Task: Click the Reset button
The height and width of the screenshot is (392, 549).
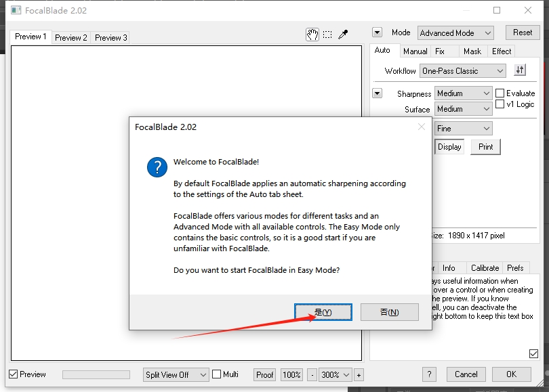Action: pyautogui.click(x=523, y=32)
